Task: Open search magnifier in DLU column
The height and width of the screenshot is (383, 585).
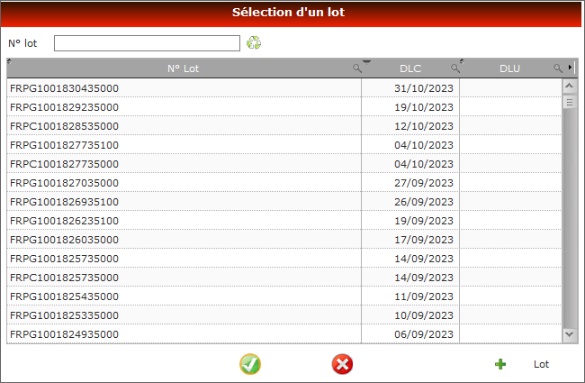Action: [557, 68]
